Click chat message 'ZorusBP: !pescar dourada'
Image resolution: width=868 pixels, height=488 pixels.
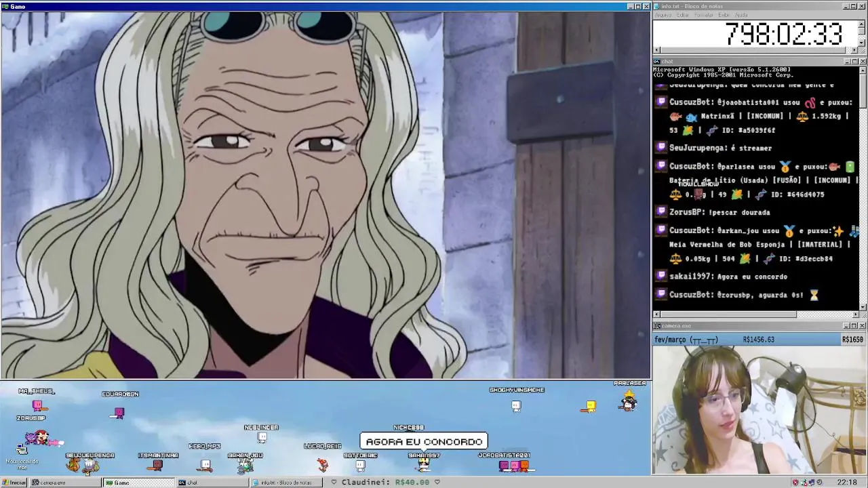(x=719, y=212)
